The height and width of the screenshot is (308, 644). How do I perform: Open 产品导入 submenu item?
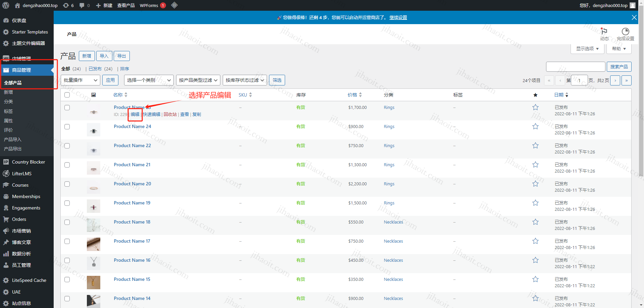pos(13,139)
